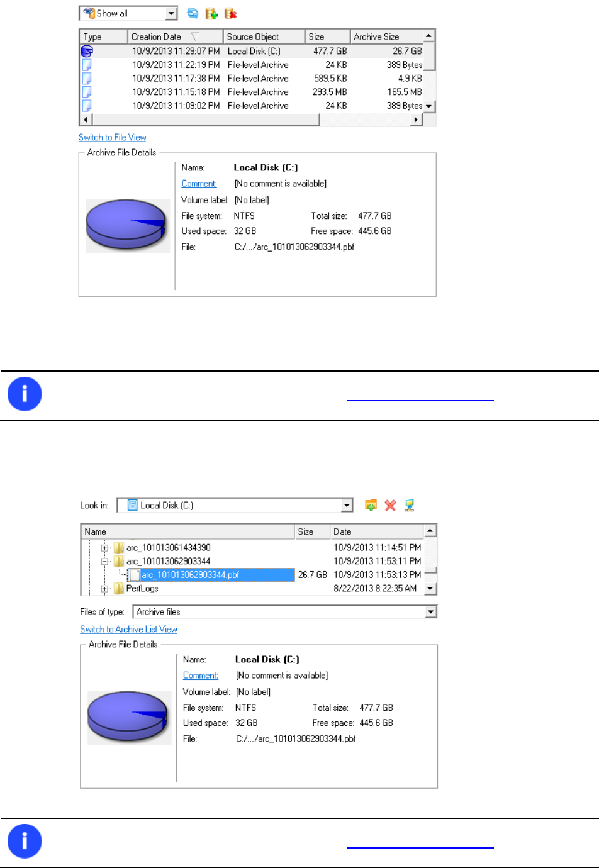The width and height of the screenshot is (599, 868).
Task: Click archive list scrollbar down arrow
Action: (x=429, y=106)
